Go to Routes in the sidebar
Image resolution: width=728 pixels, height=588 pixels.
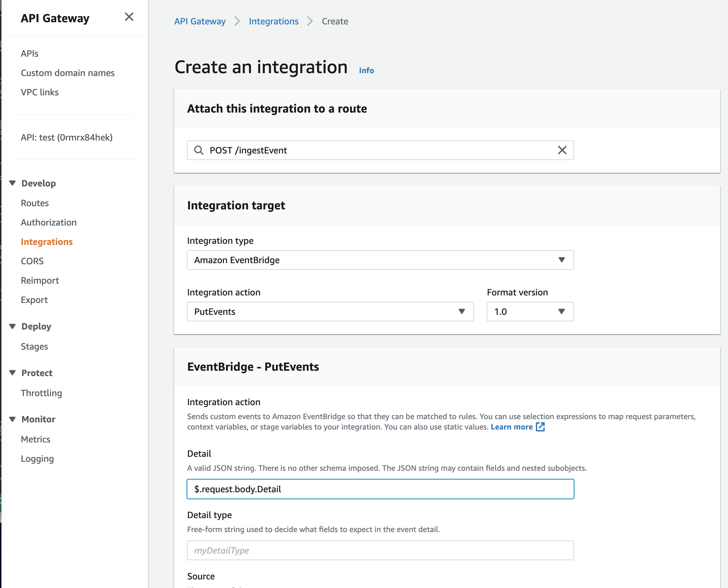[x=35, y=203]
